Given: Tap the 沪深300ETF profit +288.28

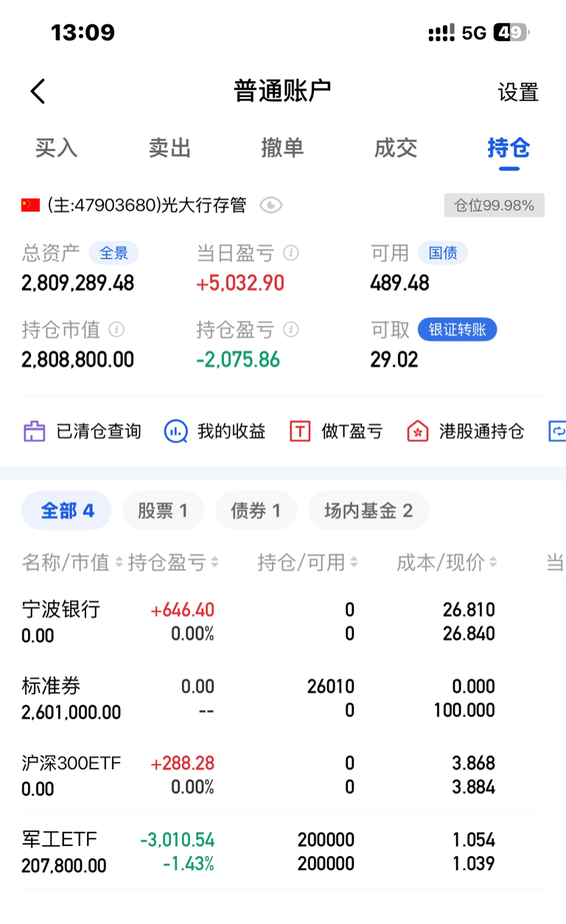Looking at the screenshot, I should [x=182, y=763].
